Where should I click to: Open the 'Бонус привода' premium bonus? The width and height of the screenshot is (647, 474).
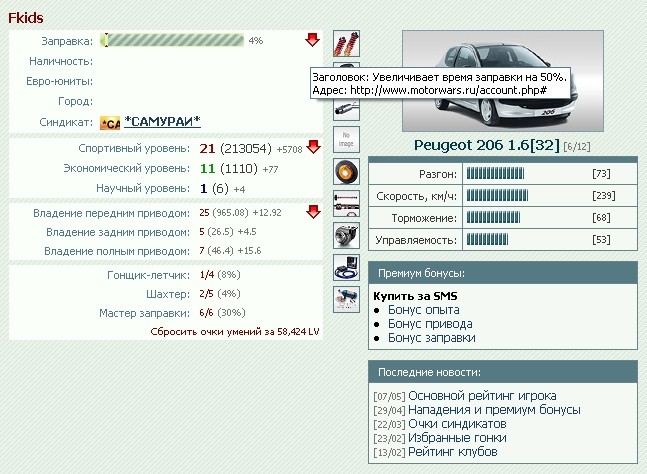[430, 324]
